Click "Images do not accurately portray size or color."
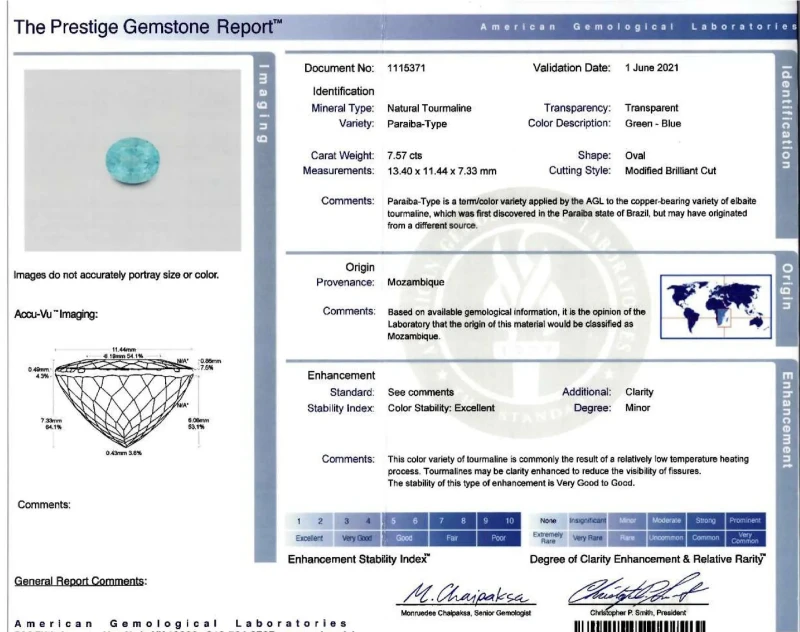The height and width of the screenshot is (632, 800). click(116, 275)
